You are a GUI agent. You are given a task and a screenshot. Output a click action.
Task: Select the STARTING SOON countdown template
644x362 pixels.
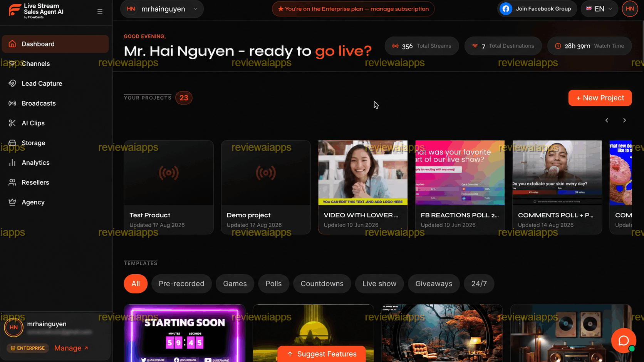point(184,333)
